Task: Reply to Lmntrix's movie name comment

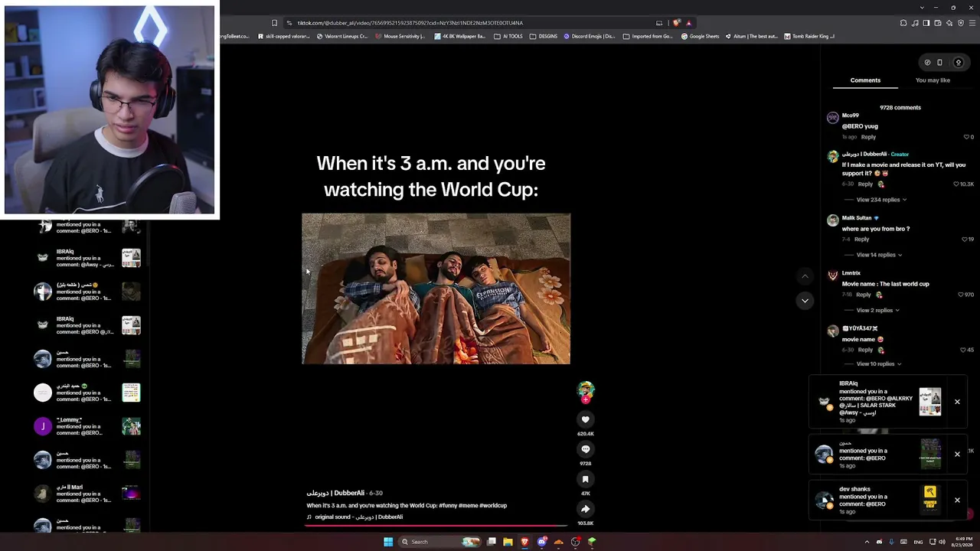Action: pyautogui.click(x=864, y=295)
